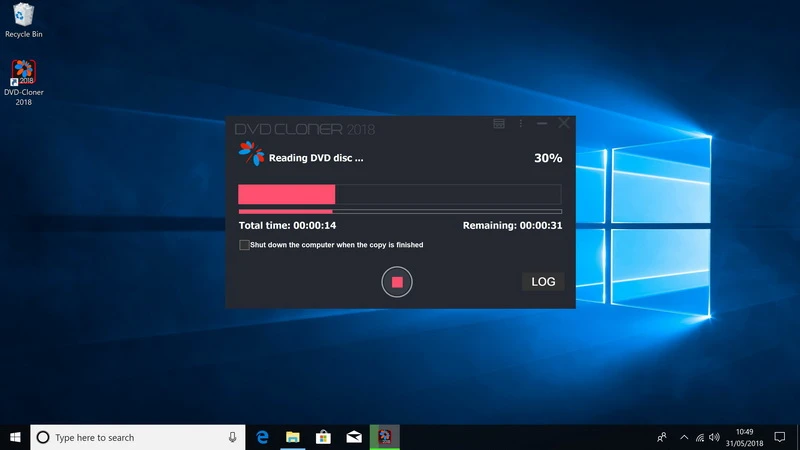Screen dimensions: 800x450
Task: Close the DVD Cloner window
Action: (563, 123)
